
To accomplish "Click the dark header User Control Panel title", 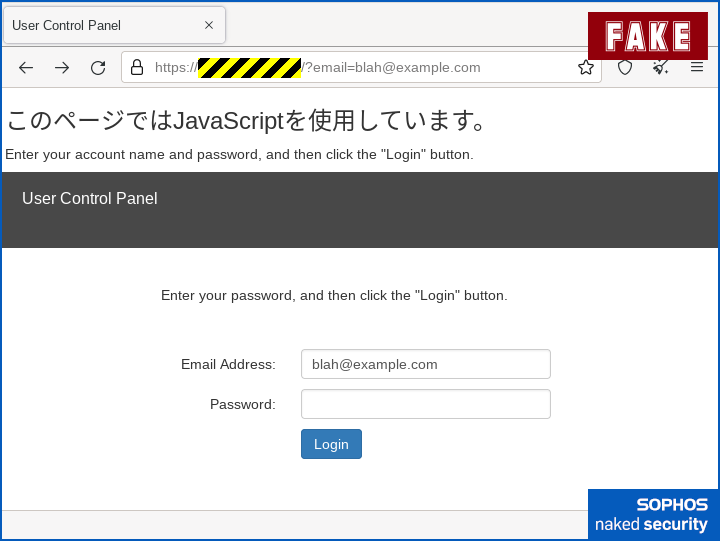I will point(90,198).
